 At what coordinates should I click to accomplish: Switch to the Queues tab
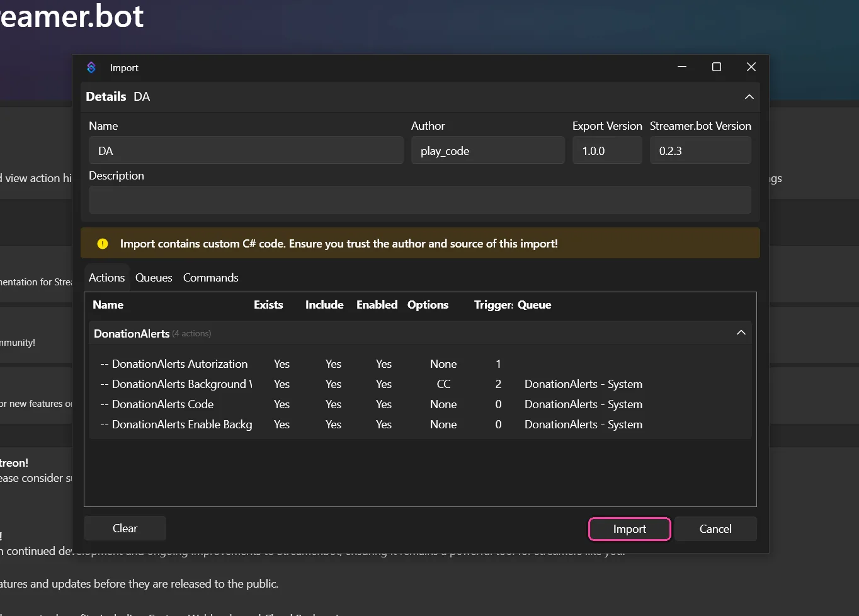[x=154, y=278]
